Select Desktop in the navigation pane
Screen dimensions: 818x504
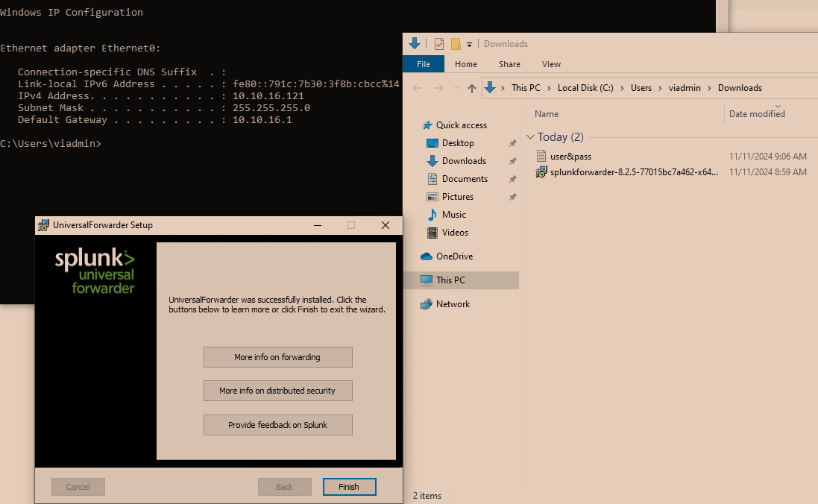(x=458, y=143)
